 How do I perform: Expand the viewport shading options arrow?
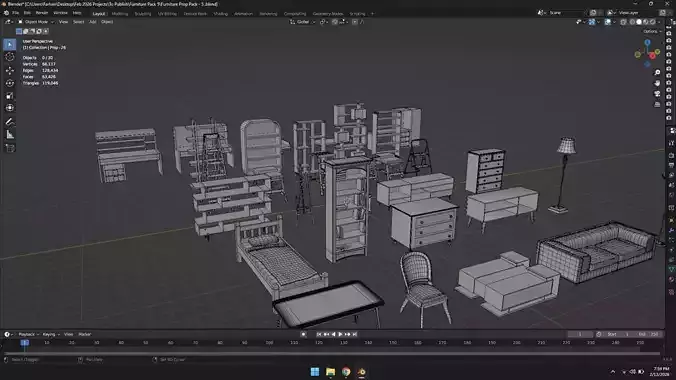click(658, 22)
